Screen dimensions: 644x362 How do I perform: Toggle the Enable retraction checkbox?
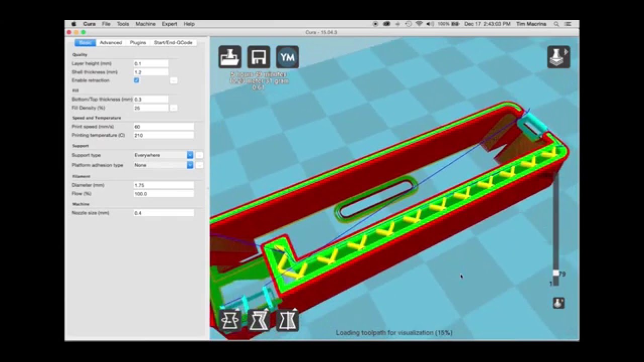pyautogui.click(x=136, y=80)
